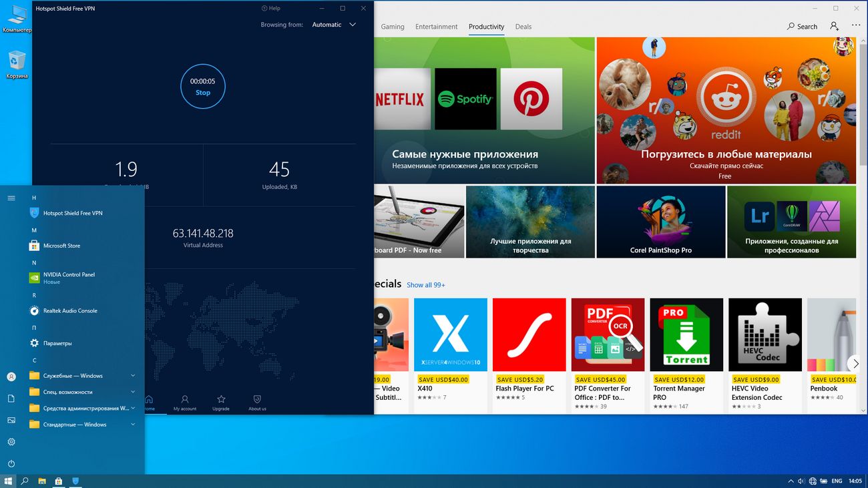The image size is (868, 488).
Task: Click the volume icon in system tray
Action: tap(801, 481)
